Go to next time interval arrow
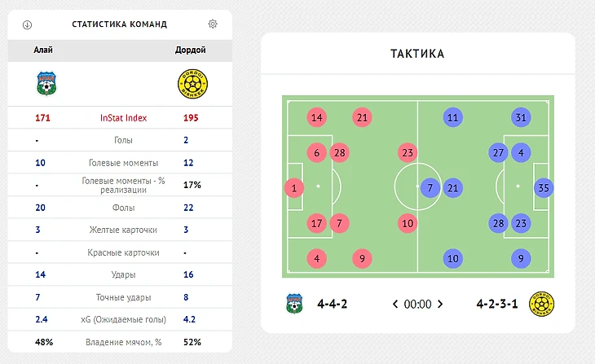This screenshot has height=364, width=595. pyautogui.click(x=440, y=305)
